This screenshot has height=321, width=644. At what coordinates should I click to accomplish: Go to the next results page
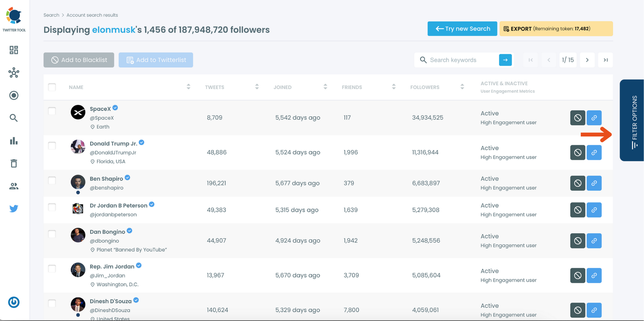[587, 60]
